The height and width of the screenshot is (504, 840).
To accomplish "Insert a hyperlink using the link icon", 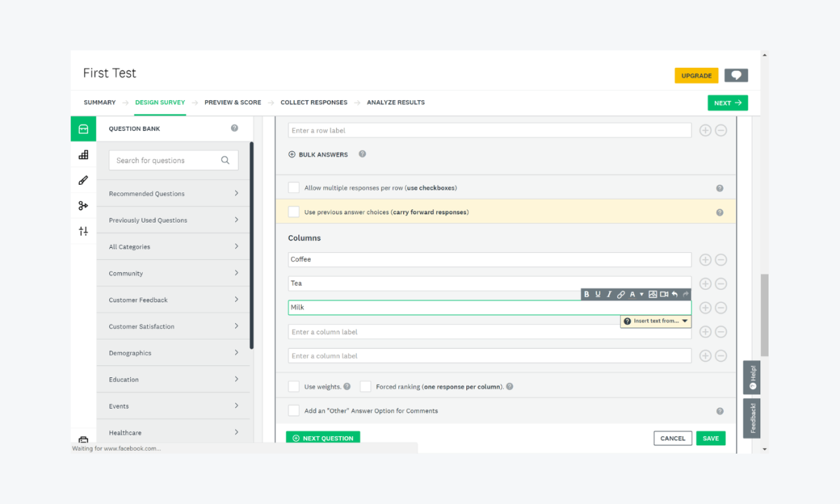I will pyautogui.click(x=621, y=294).
